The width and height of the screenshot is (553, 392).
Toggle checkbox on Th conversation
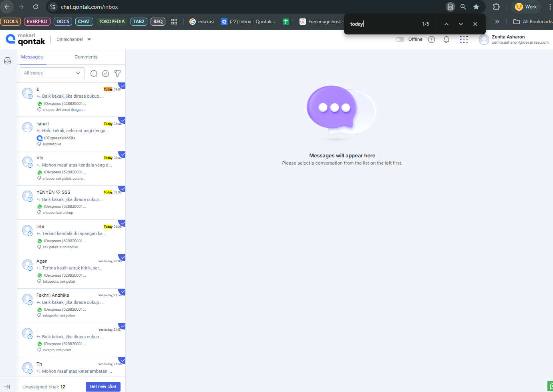pos(123,360)
